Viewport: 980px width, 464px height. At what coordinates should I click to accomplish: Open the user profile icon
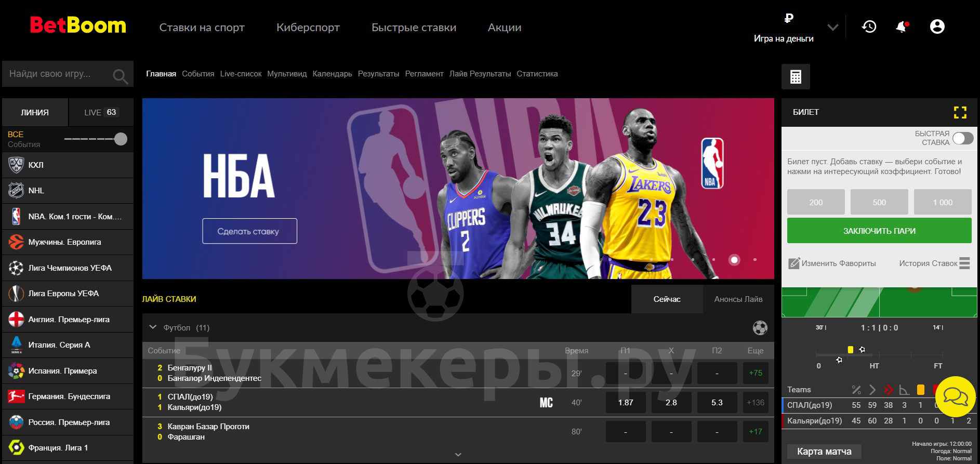[937, 26]
